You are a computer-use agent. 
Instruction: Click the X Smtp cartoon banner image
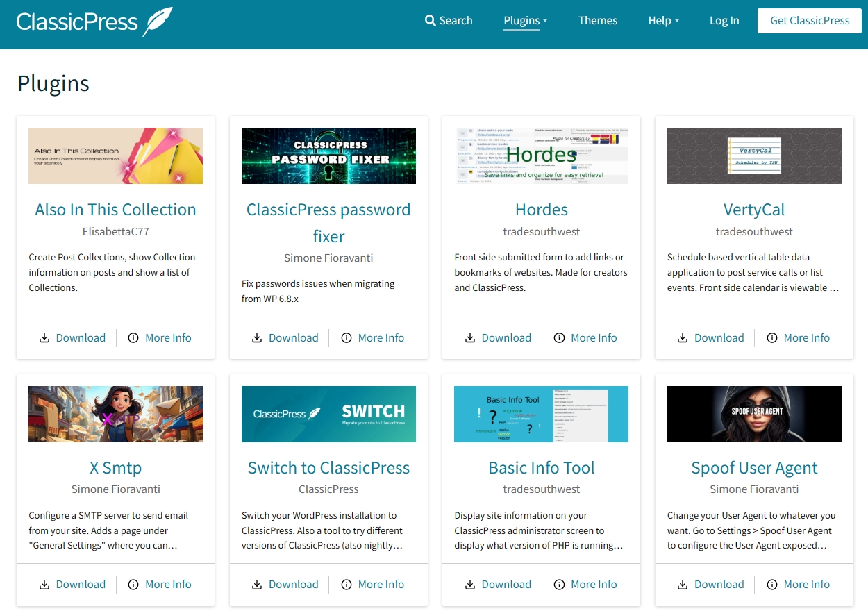pos(115,414)
